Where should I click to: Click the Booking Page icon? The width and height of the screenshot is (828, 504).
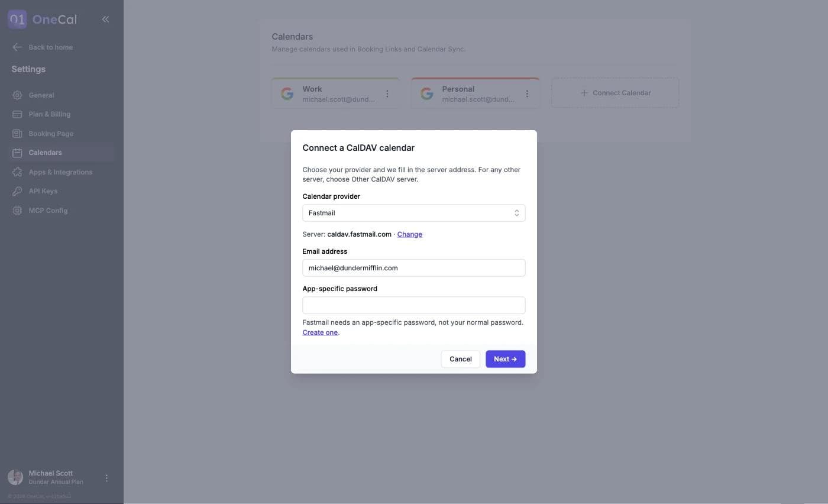pos(17,134)
